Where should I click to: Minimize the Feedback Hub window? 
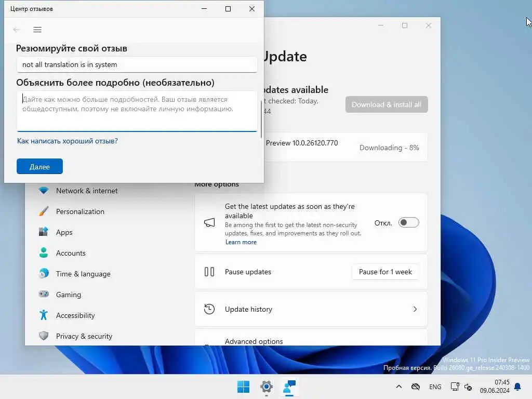click(x=204, y=9)
